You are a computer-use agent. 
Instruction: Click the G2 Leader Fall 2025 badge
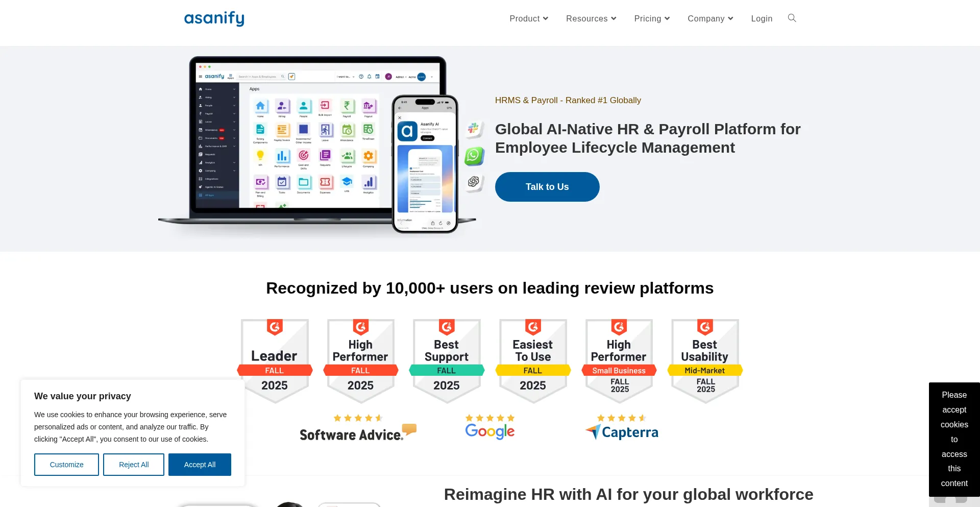pyautogui.click(x=275, y=361)
